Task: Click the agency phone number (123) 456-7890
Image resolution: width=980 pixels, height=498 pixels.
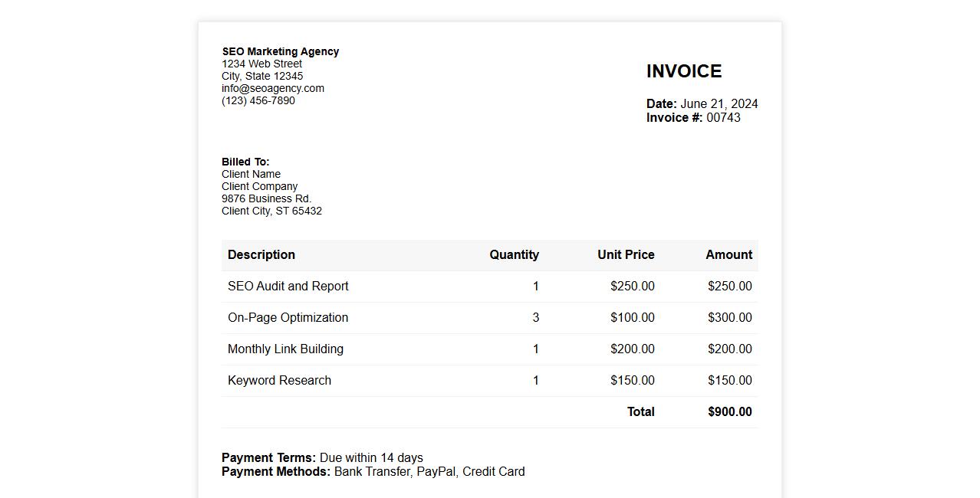Action: coord(258,100)
